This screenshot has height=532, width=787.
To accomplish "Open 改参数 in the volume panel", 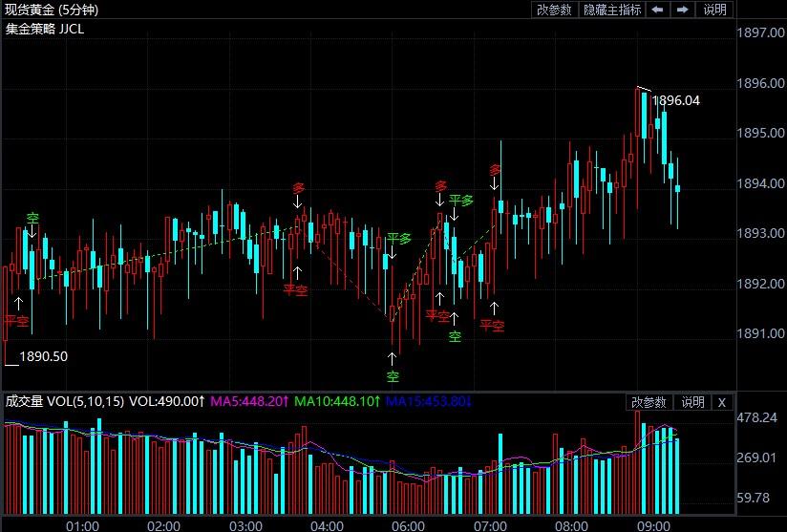I will pos(649,402).
